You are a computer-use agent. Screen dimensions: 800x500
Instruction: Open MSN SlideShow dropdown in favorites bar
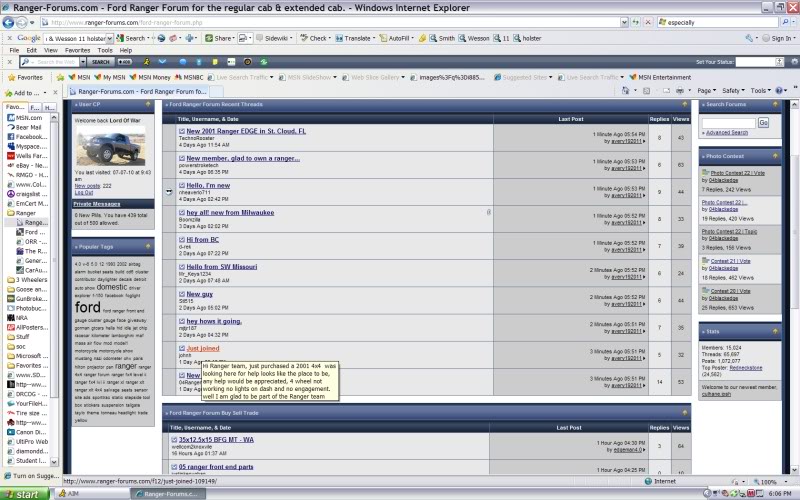tap(335, 78)
